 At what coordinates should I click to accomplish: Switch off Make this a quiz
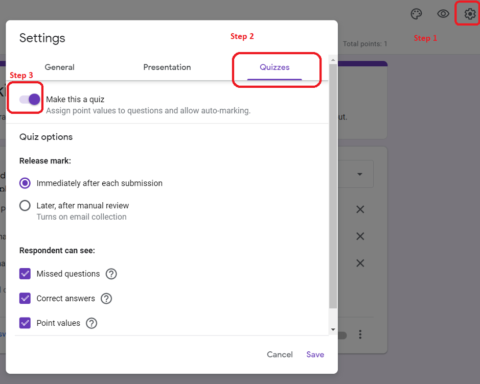pyautogui.click(x=30, y=99)
